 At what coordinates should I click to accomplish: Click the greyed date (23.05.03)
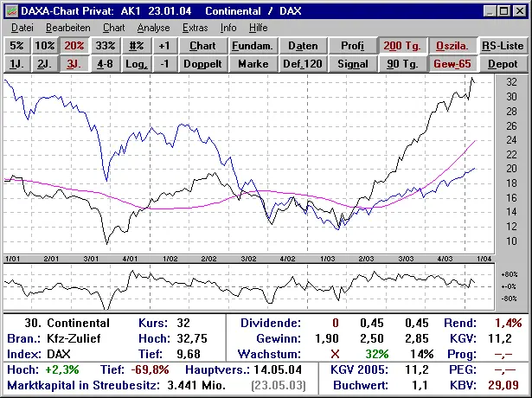pos(279,386)
